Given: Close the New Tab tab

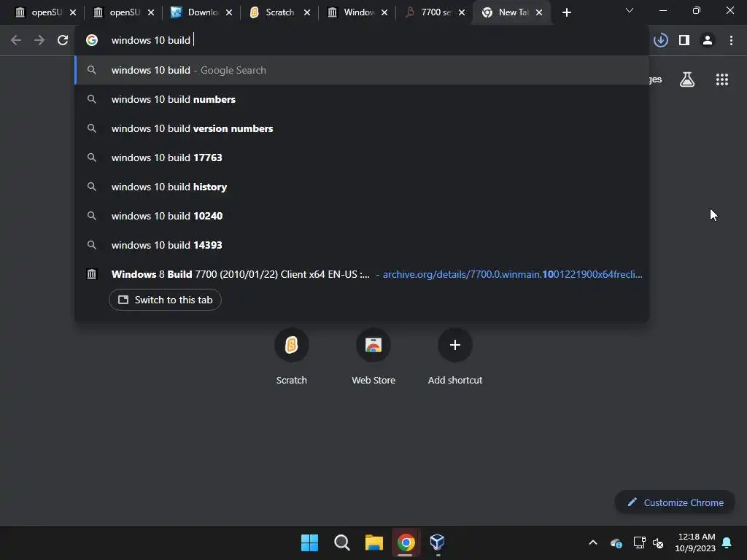Looking at the screenshot, I should click(x=539, y=12).
